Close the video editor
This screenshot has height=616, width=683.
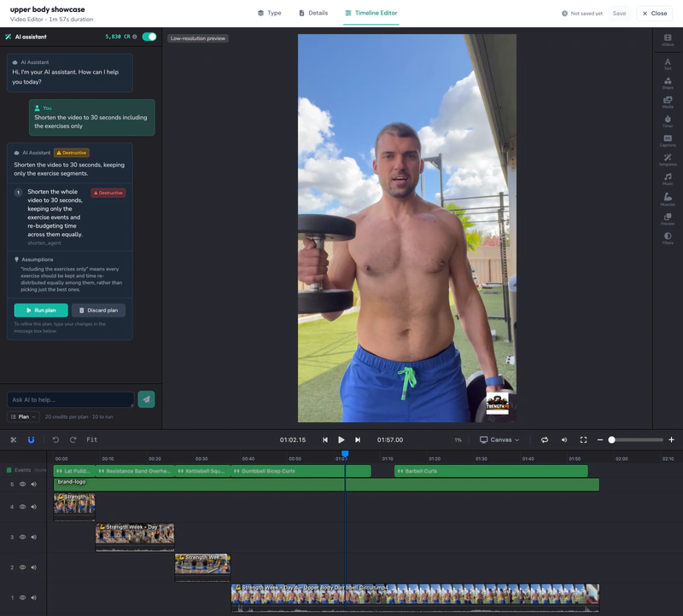(654, 14)
